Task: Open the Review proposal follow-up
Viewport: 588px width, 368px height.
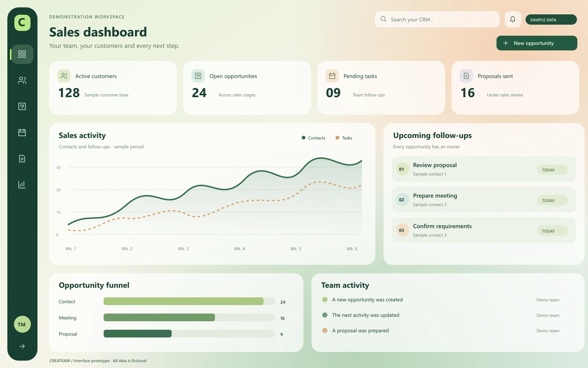Action: pos(484,169)
